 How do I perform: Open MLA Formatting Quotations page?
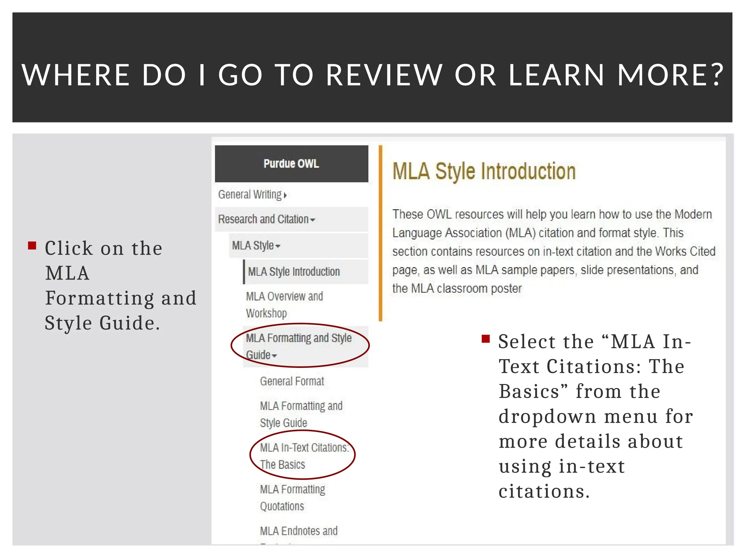292,498
